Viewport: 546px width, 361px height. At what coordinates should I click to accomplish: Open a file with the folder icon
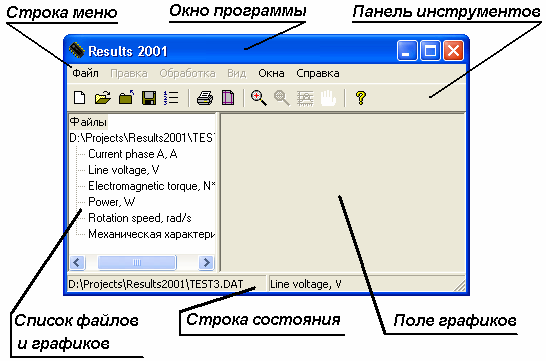(x=103, y=97)
